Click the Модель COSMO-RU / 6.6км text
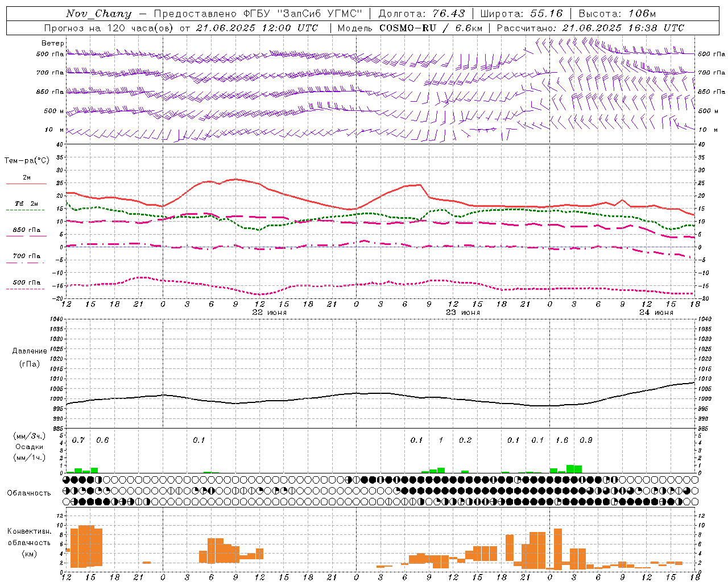Screen dimensions: 728x582 tap(409, 28)
